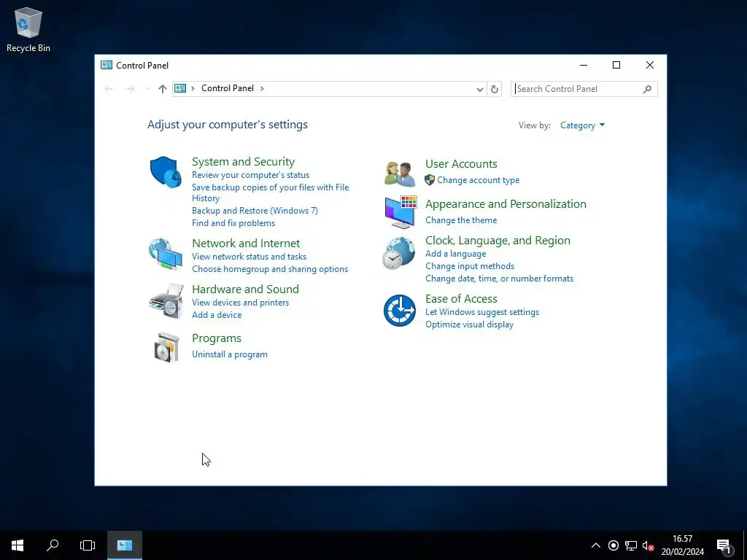Open Save backup copies with File History

click(270, 192)
